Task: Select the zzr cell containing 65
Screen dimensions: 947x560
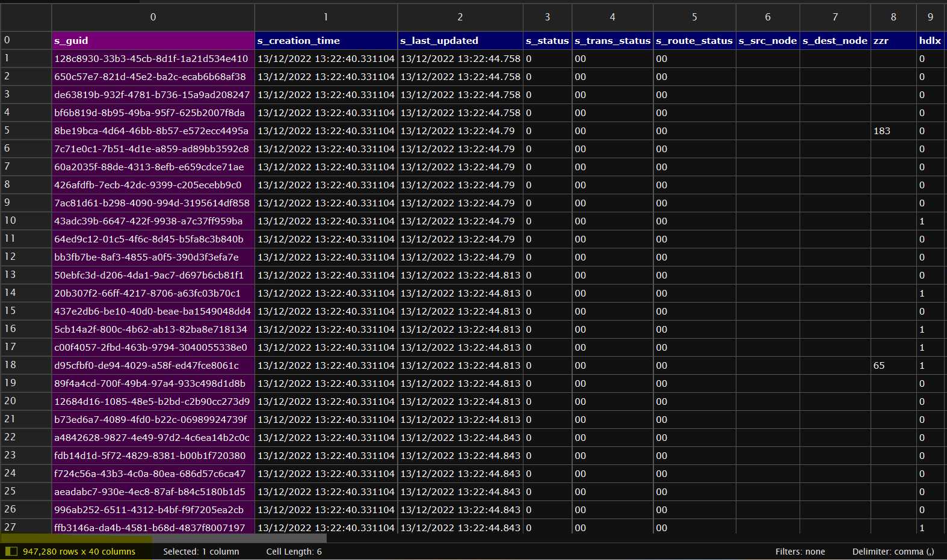Action: pos(893,365)
